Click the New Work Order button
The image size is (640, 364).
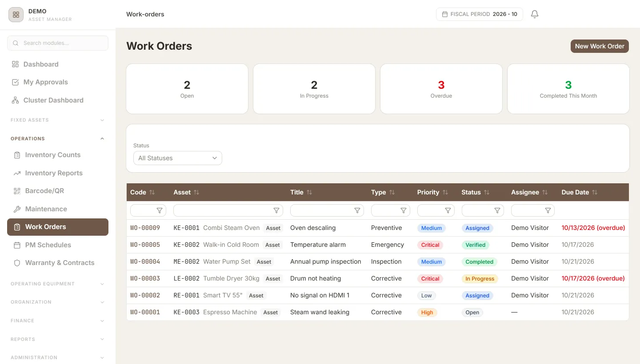[x=600, y=46]
